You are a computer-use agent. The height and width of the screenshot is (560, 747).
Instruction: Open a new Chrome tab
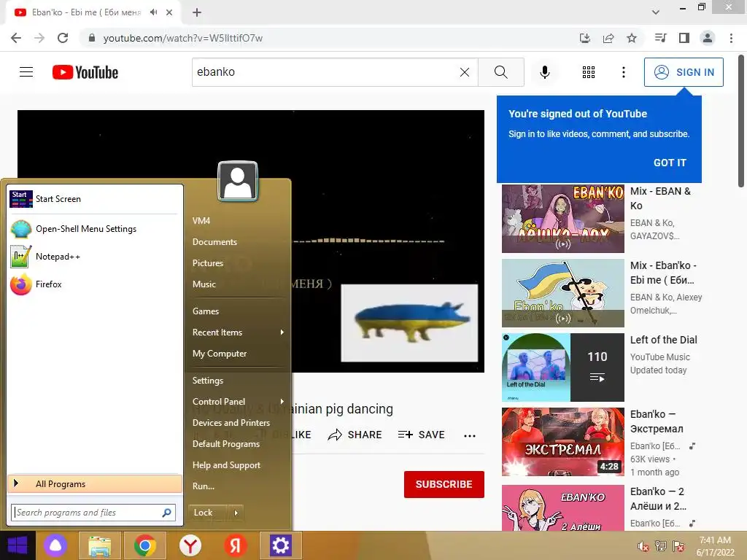[x=197, y=12]
